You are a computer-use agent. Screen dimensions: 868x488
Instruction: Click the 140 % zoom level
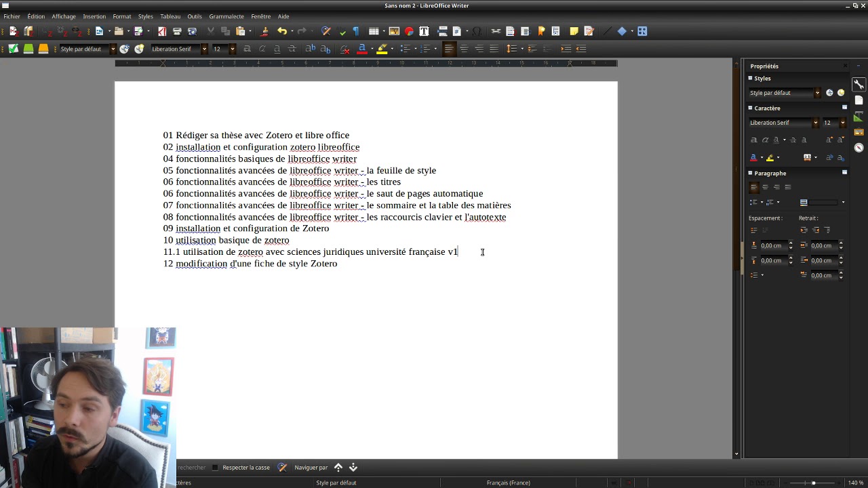coord(856,483)
